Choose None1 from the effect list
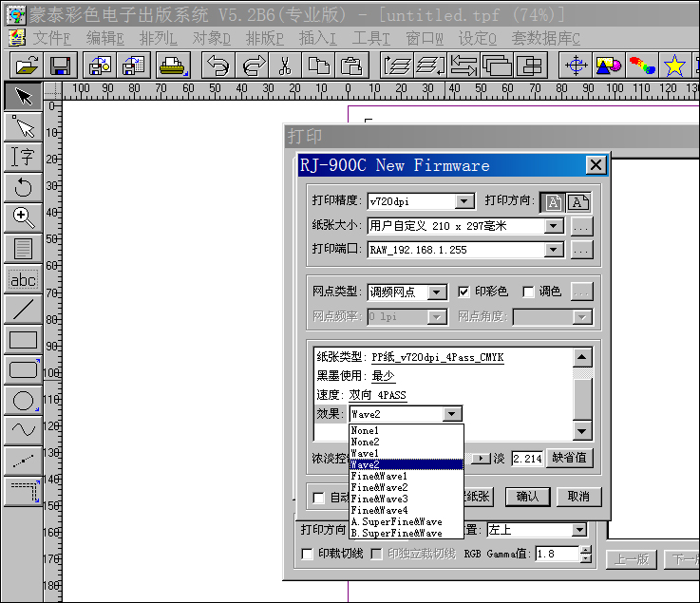The width and height of the screenshot is (700, 603). point(406,430)
